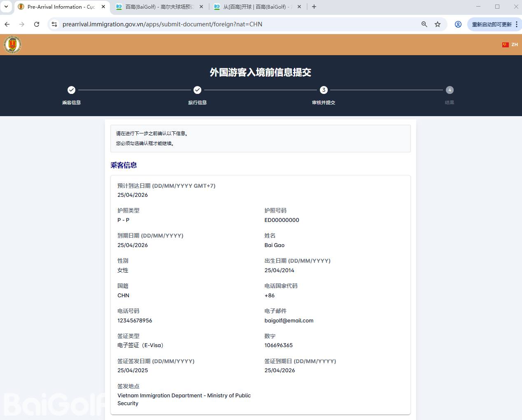Click the Vietnam Immigration emblem logo
The height and width of the screenshot is (420, 522).
(12, 44)
